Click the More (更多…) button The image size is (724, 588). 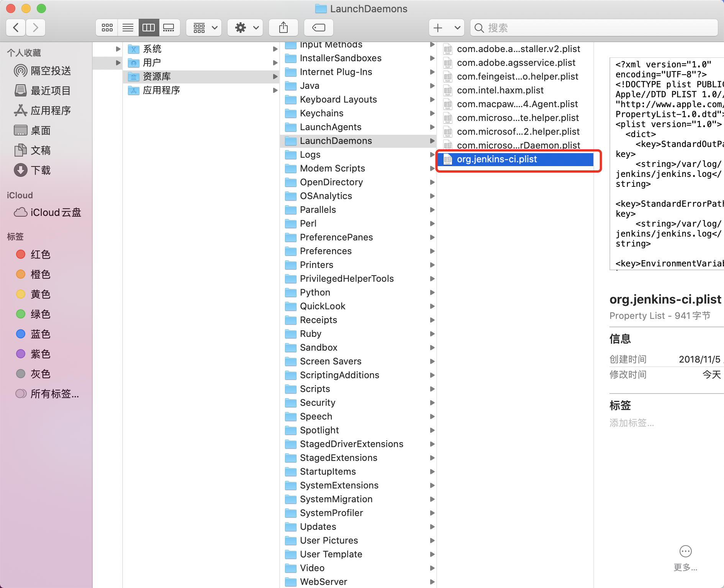685,558
